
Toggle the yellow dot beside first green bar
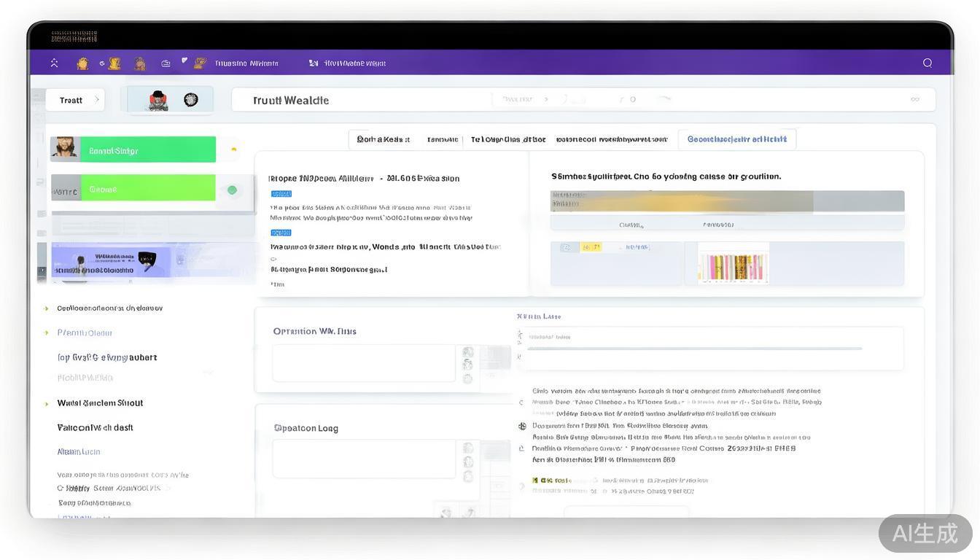233,149
